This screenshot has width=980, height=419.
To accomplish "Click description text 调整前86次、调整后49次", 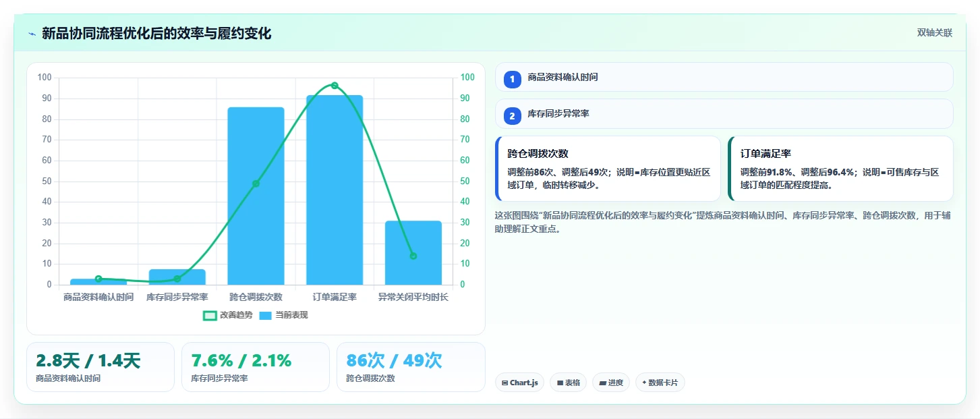I will 558,172.
